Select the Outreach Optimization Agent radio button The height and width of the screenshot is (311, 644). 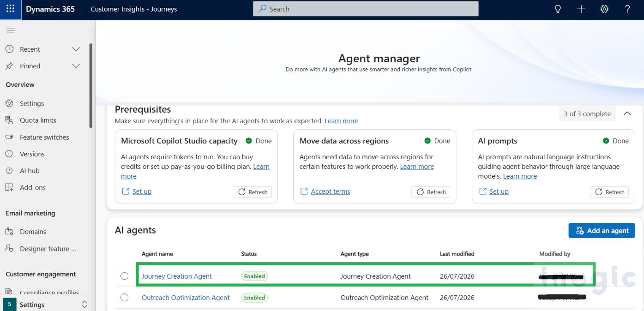click(x=124, y=298)
